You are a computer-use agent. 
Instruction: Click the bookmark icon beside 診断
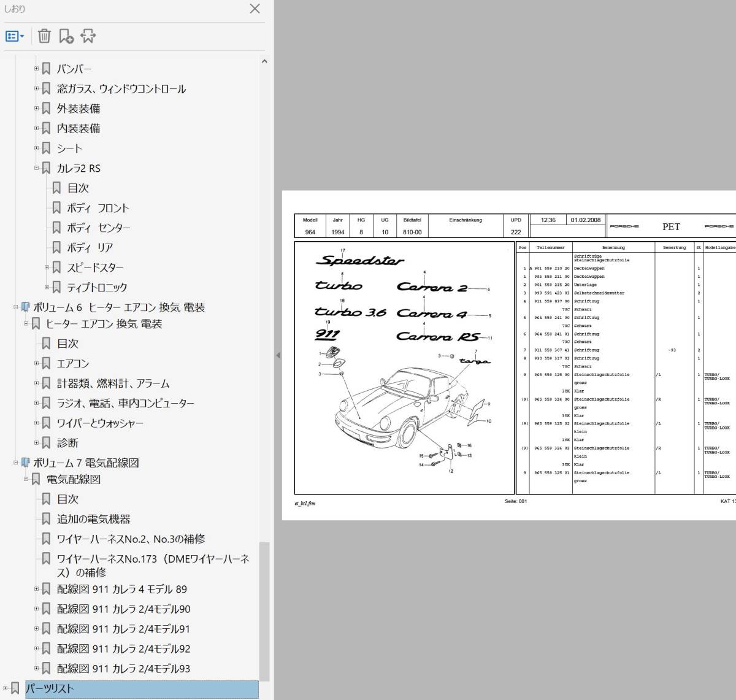click(x=46, y=443)
